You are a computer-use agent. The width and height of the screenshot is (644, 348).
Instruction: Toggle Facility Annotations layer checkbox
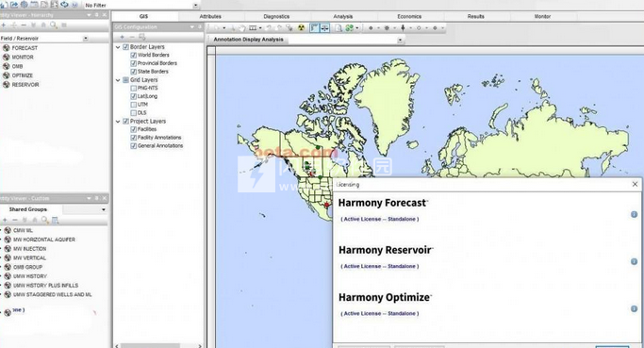[x=134, y=138]
